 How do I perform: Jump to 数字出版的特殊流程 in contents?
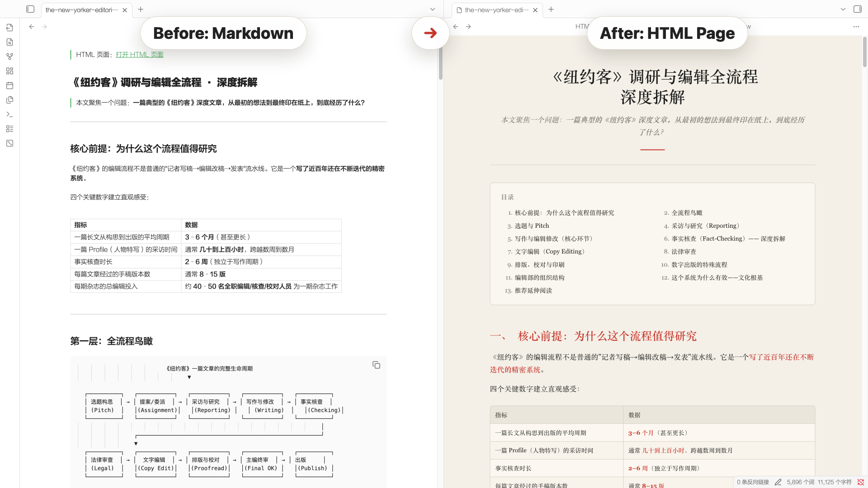point(699,265)
